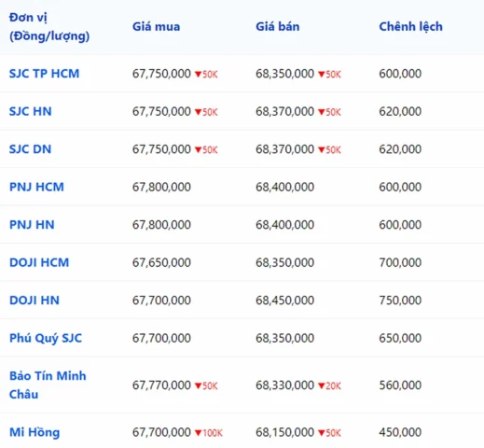484x448 pixels.
Task: Click the Giá mua column header
Action: point(156,27)
